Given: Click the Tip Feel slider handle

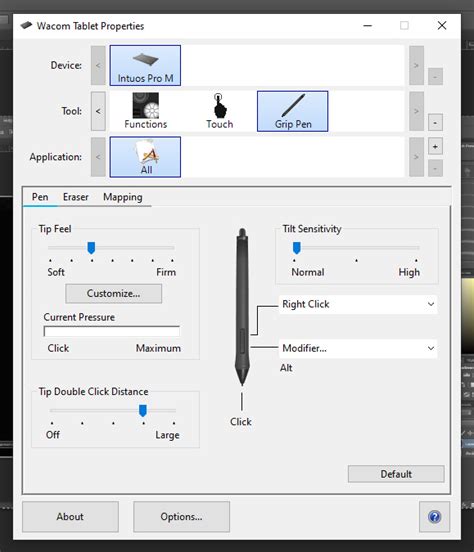Looking at the screenshot, I should [91, 248].
